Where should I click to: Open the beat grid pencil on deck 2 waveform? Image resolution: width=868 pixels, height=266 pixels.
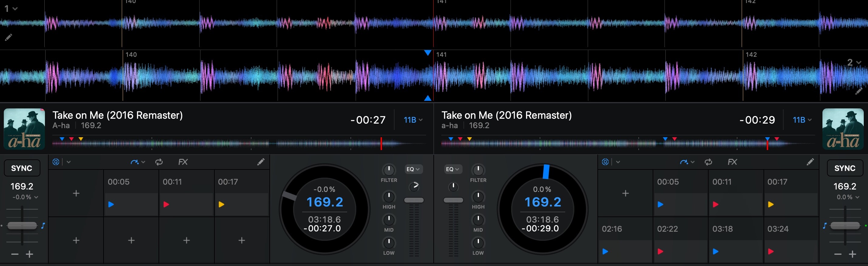coord(859,91)
